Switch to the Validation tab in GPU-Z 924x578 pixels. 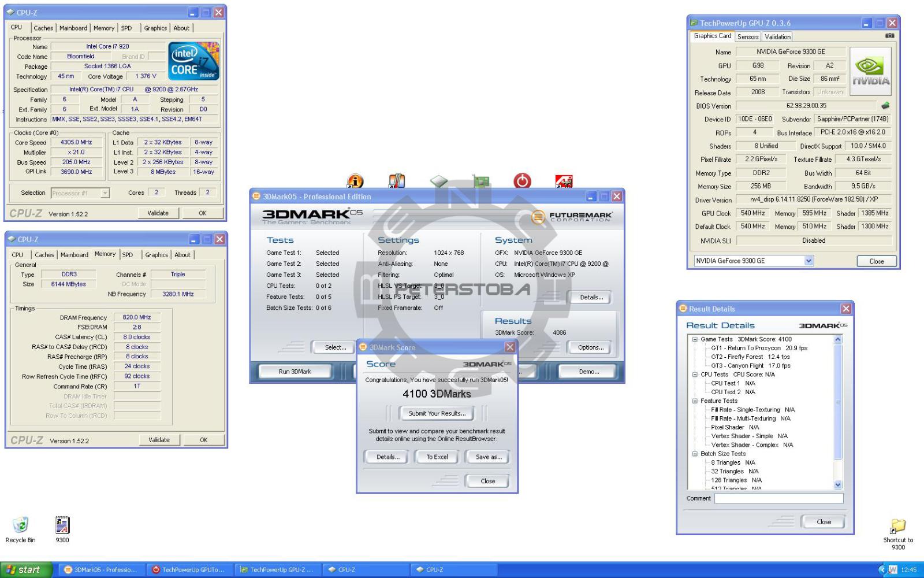click(x=777, y=36)
